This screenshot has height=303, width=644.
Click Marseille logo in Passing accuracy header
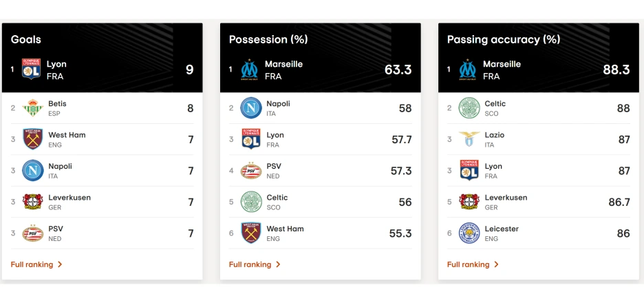(467, 70)
